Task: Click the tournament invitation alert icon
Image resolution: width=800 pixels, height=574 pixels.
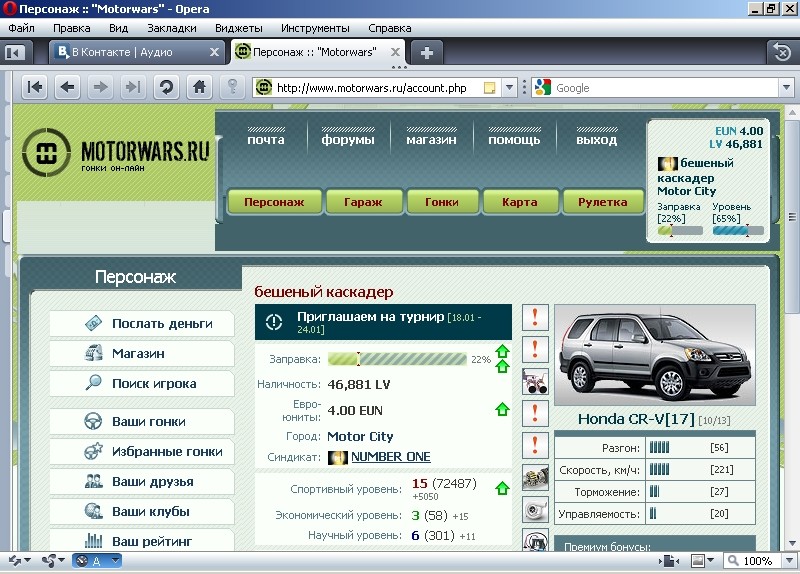Action: pyautogui.click(x=274, y=322)
